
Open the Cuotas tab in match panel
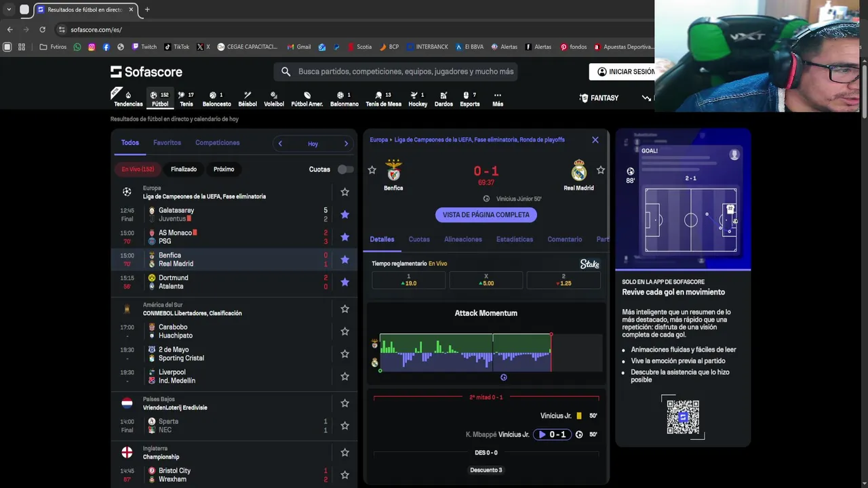click(x=419, y=239)
